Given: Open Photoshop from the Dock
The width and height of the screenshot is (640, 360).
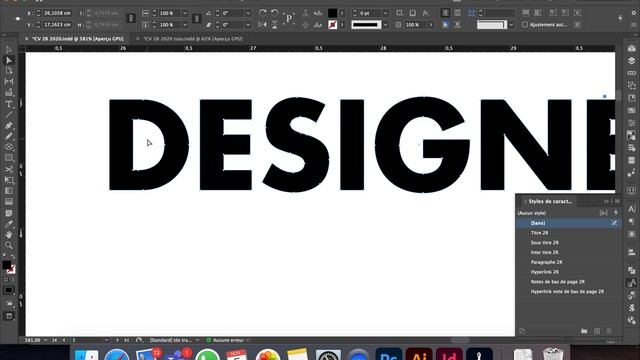Looking at the screenshot, I should point(389,354).
